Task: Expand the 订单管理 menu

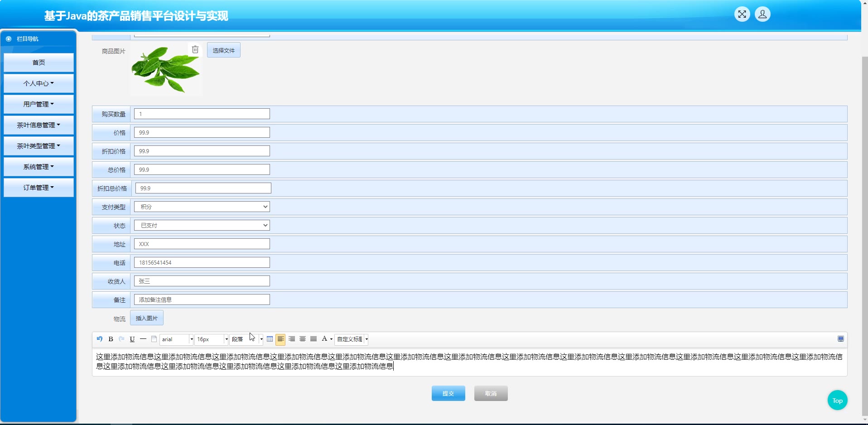Action: [x=39, y=188]
